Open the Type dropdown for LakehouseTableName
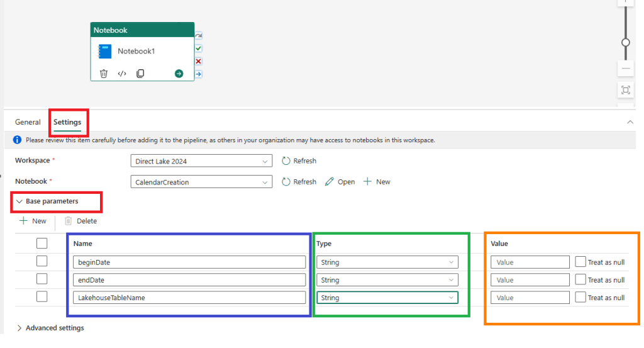644x348 pixels. (x=387, y=298)
